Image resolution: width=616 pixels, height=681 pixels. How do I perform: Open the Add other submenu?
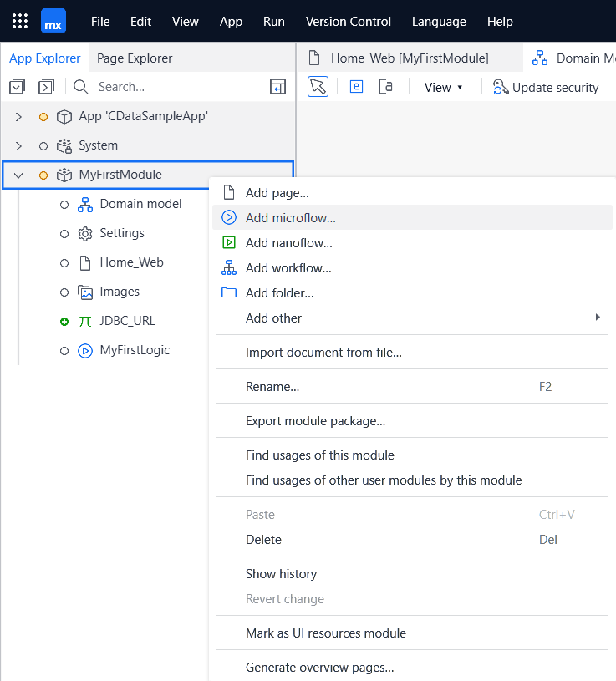point(273,318)
